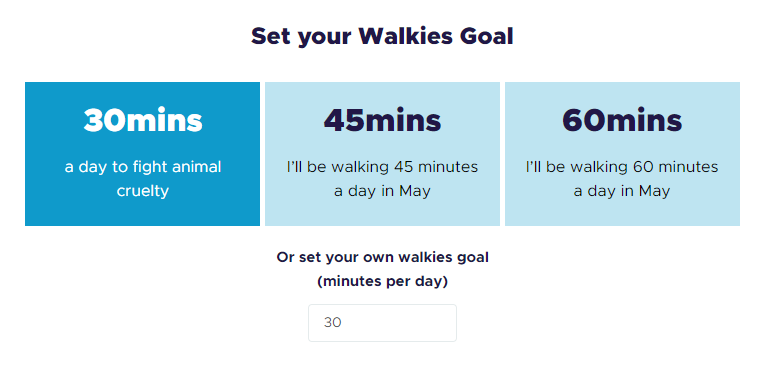This screenshot has height=370, width=769.
Task: Select the middle light blue goal tile
Action: click(x=382, y=154)
